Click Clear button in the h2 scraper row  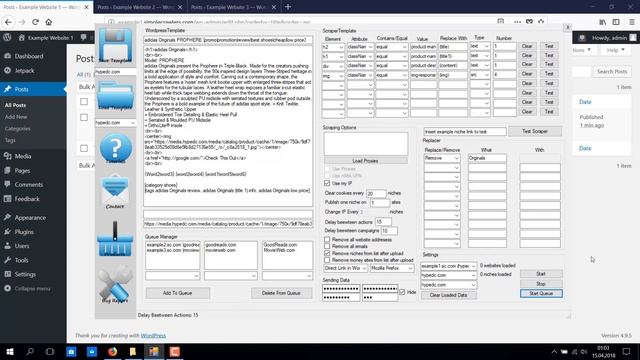pyautogui.click(x=527, y=46)
